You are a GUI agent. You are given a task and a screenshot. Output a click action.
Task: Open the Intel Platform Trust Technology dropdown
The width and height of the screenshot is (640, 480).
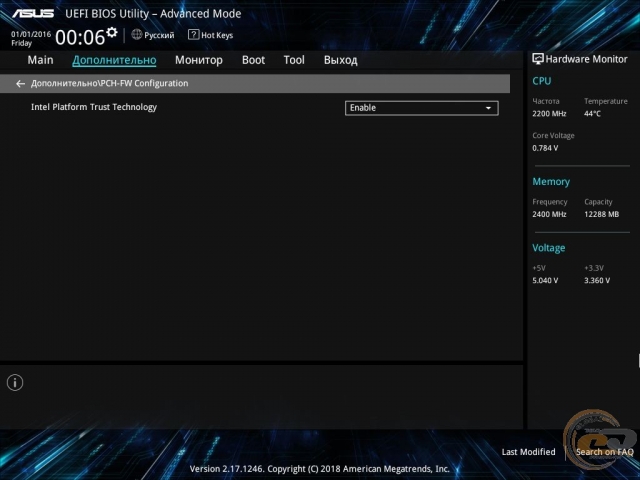tap(422, 108)
